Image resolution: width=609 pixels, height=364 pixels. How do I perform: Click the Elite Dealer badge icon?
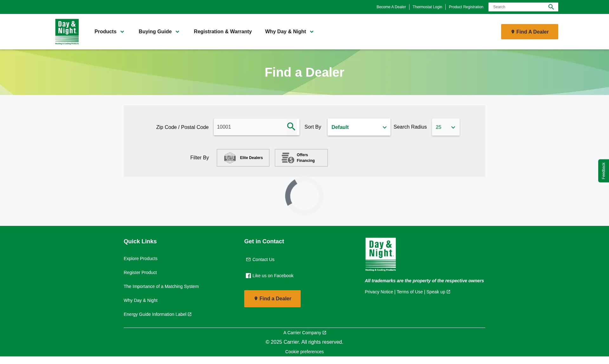[230, 158]
